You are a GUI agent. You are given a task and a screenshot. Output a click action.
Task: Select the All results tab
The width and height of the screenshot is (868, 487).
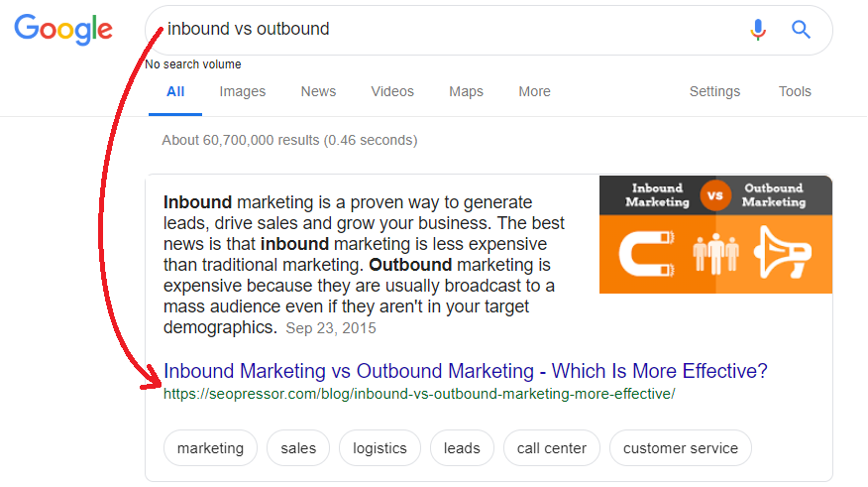coord(175,91)
